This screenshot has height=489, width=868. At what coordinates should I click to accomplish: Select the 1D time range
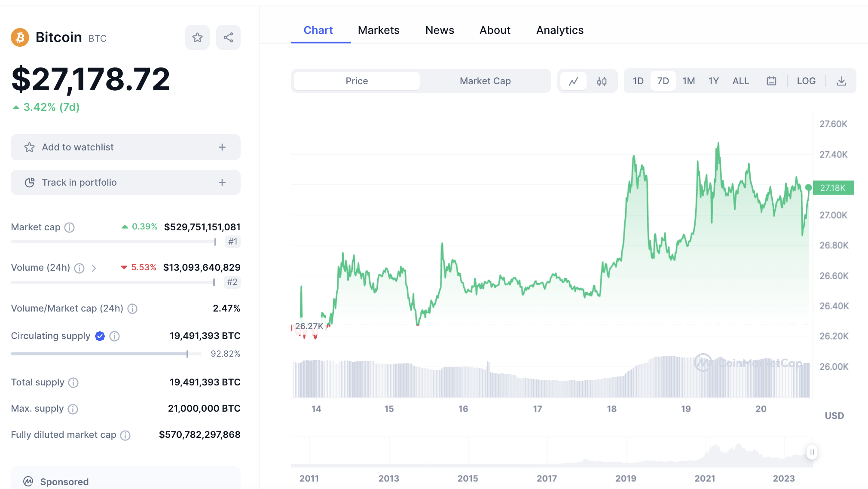point(638,81)
